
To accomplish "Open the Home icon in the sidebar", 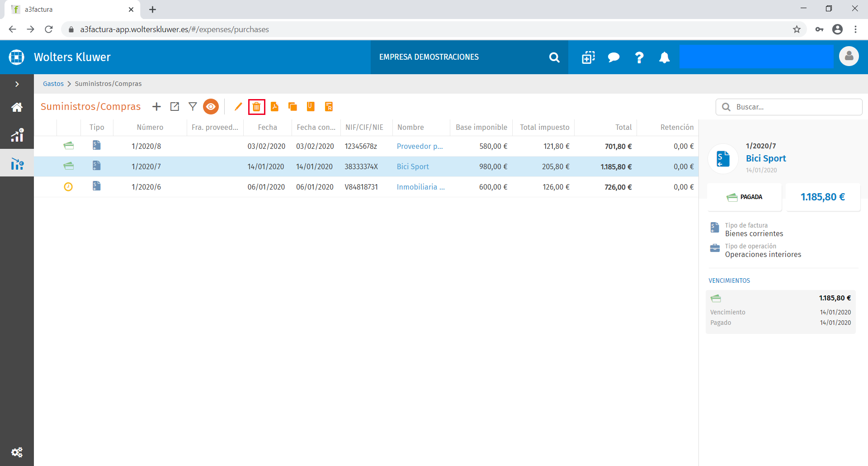I will (x=17, y=107).
